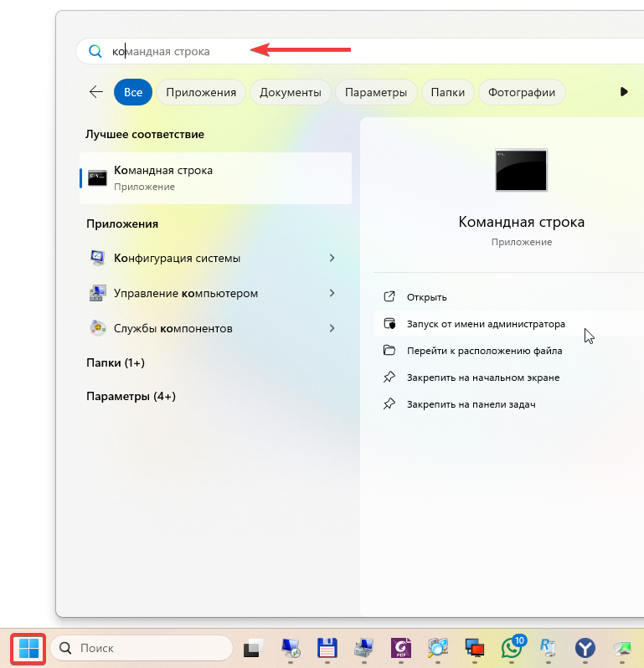Open the 'Командная строка' best match result
This screenshot has height=668, width=644.
[x=216, y=178]
